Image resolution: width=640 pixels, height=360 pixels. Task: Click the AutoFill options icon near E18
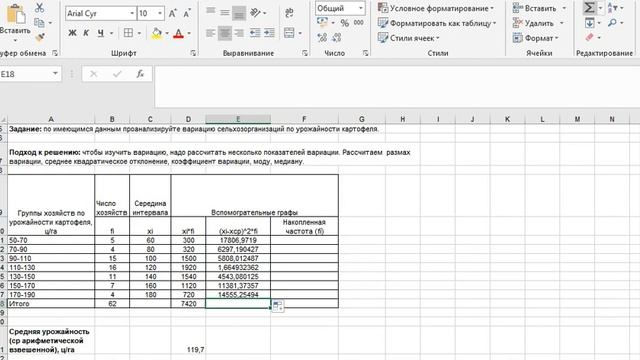(x=278, y=306)
